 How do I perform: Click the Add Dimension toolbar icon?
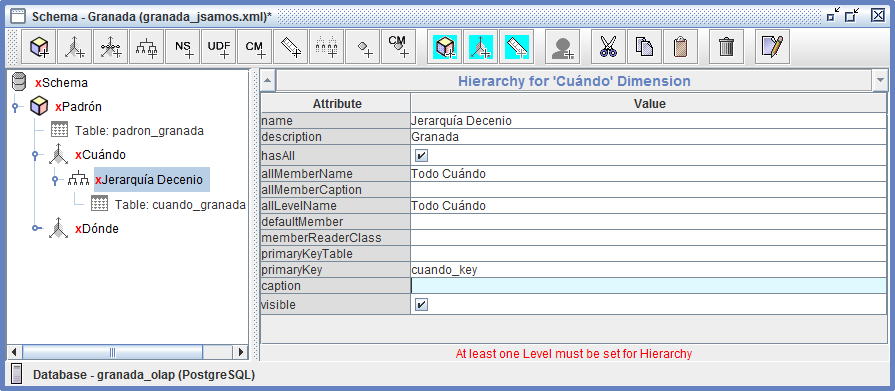coord(75,47)
